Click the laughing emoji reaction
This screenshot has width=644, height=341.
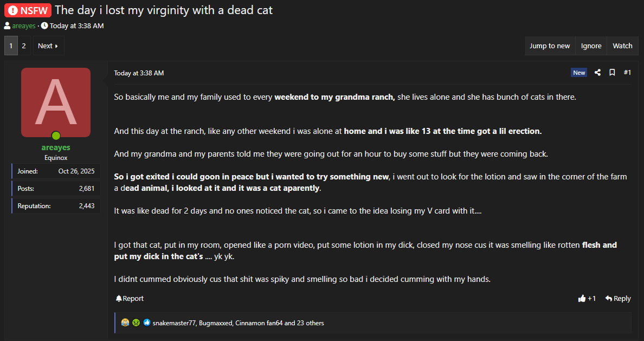pyautogui.click(x=125, y=323)
